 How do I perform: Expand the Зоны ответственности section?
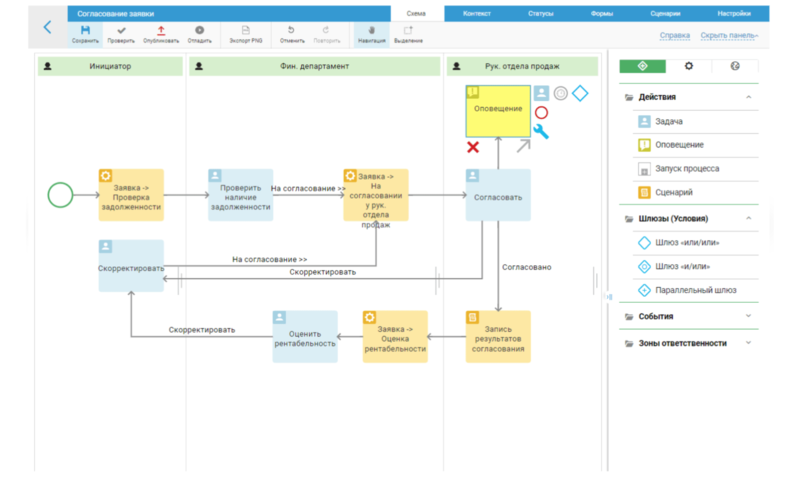[749, 343]
